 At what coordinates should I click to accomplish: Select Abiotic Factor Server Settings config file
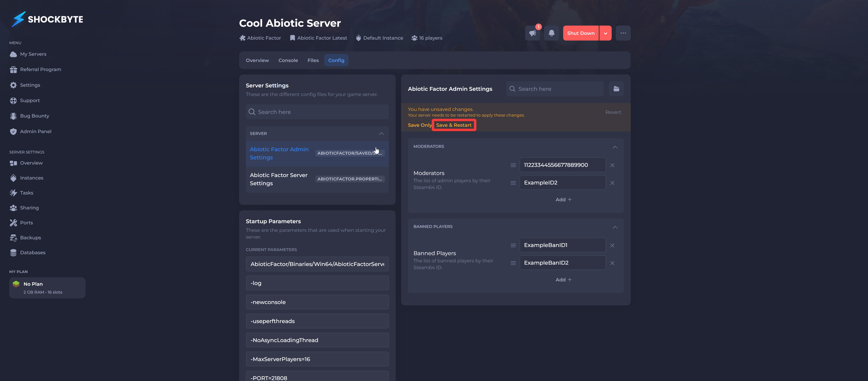click(317, 179)
